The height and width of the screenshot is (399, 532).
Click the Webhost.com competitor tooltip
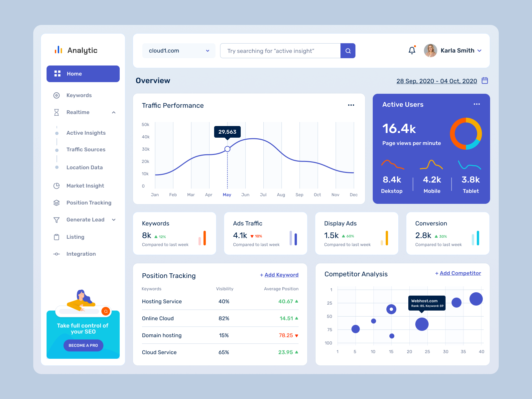427,303
